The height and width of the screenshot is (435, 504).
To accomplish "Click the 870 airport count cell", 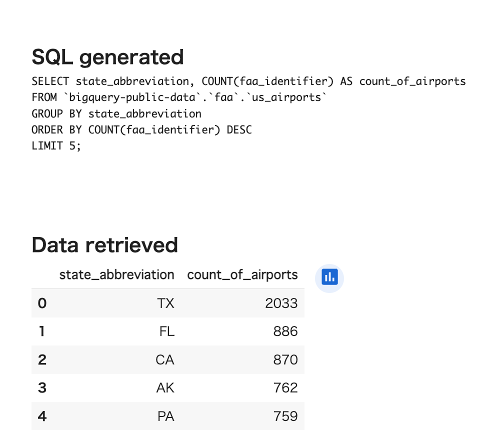I will (285, 359).
